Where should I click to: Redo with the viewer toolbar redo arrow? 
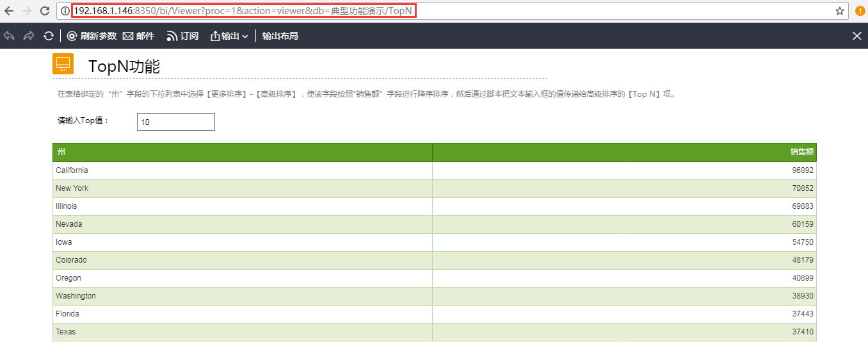pyautogui.click(x=29, y=36)
